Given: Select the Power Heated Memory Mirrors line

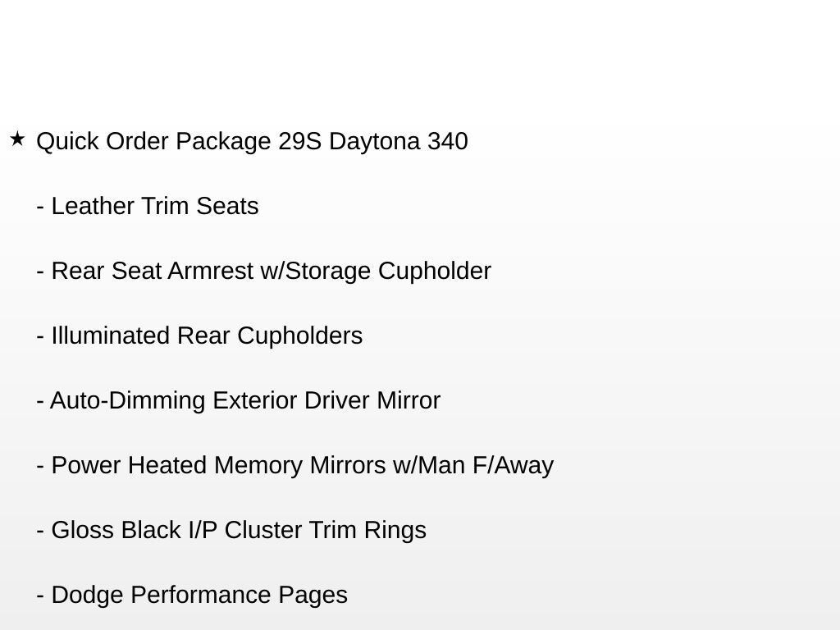Looking at the screenshot, I should [295, 466].
